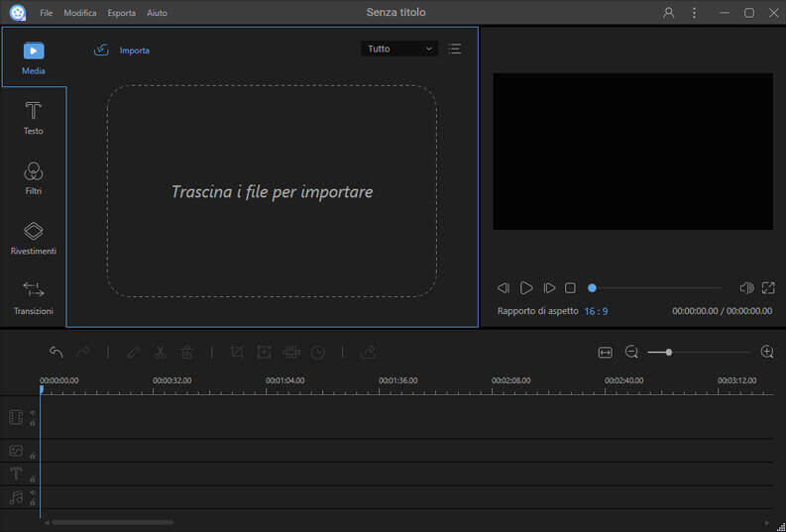Lock the video track
This screenshot has height=532, width=786.
33,423
